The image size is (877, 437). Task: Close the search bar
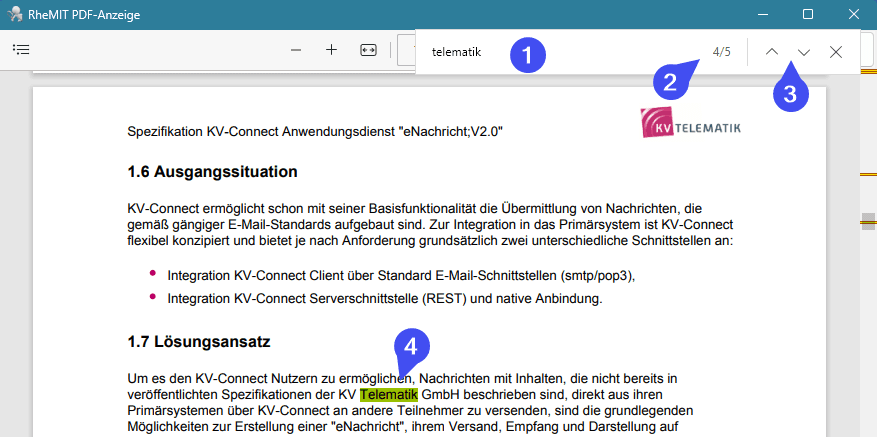pos(836,52)
